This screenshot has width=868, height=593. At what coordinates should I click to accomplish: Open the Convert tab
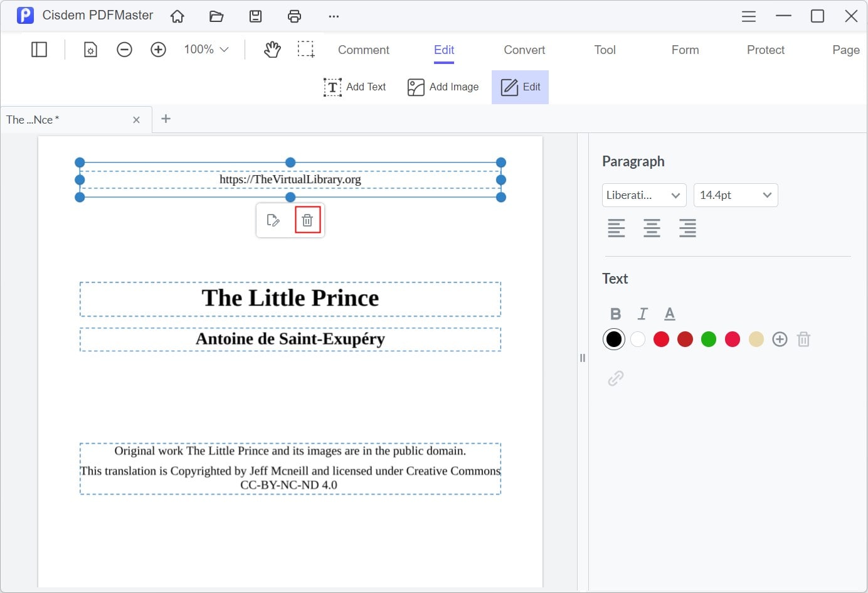click(524, 50)
